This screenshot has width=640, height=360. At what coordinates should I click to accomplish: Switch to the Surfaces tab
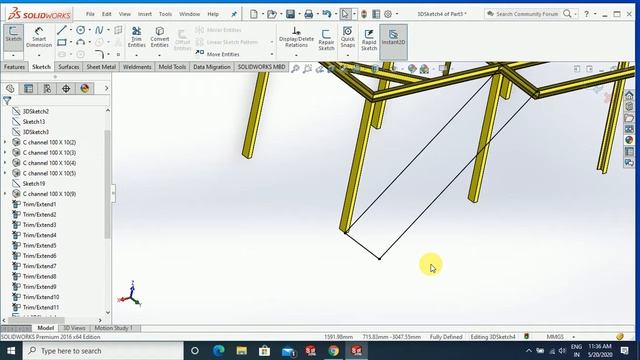(68, 67)
